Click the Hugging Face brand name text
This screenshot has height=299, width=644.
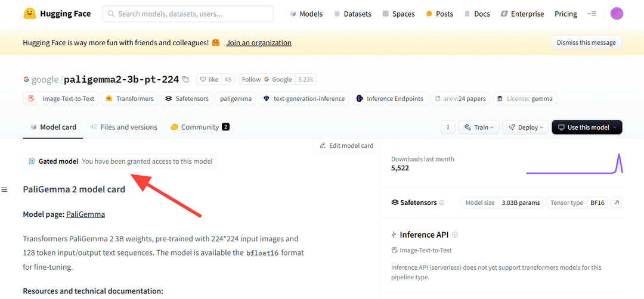[66, 14]
